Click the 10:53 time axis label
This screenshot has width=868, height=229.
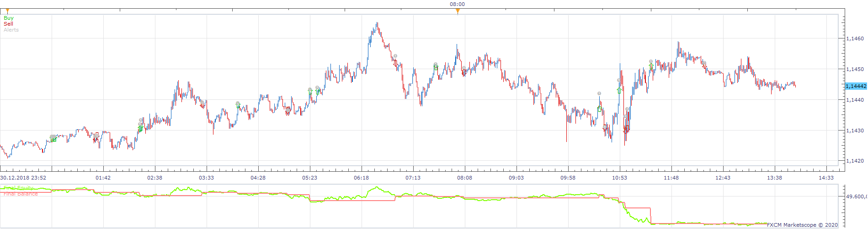coord(619,178)
